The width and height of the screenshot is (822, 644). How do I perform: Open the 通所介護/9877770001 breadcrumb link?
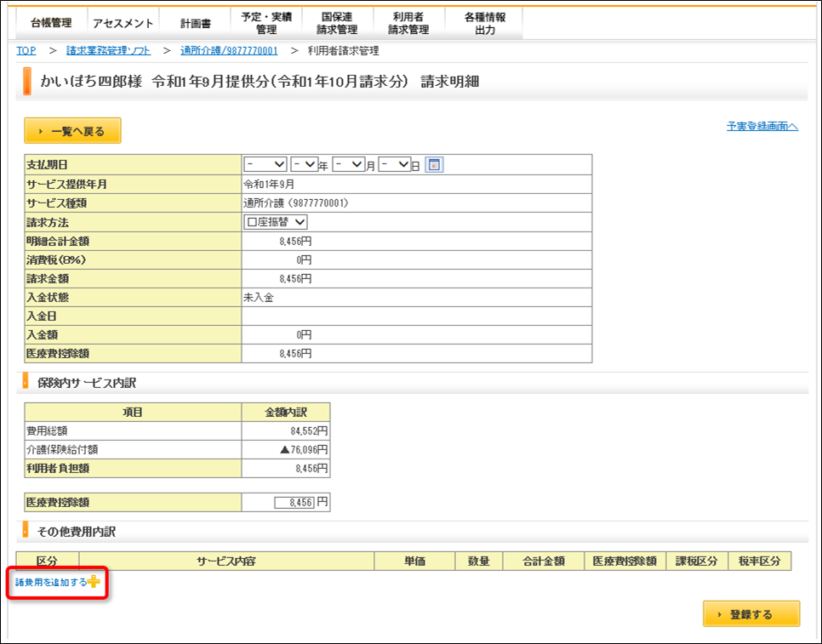(229, 51)
